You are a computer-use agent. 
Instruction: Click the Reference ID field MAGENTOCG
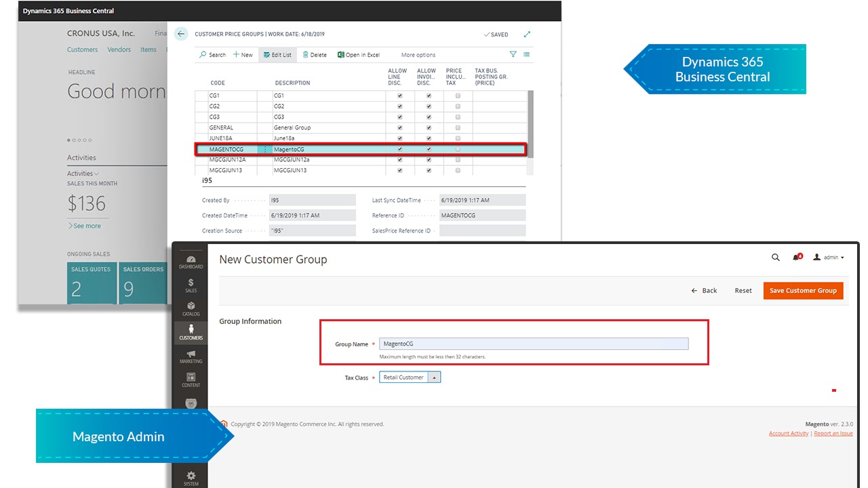[482, 216]
